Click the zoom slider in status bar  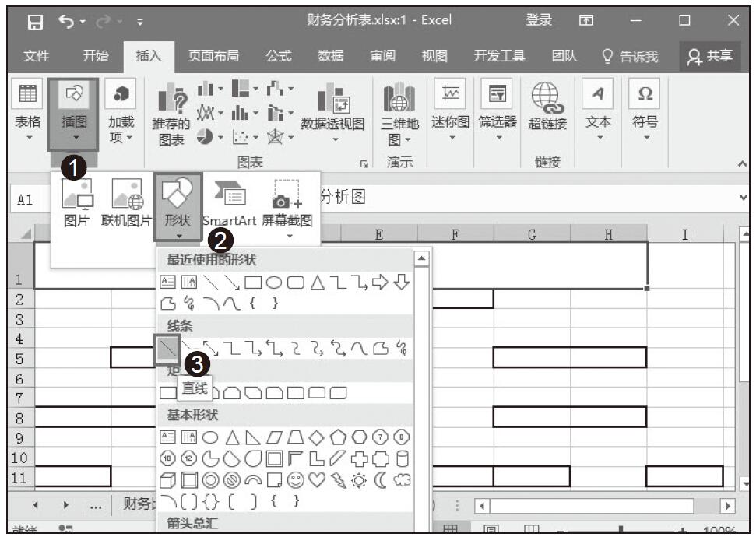pyautogui.click(x=621, y=531)
